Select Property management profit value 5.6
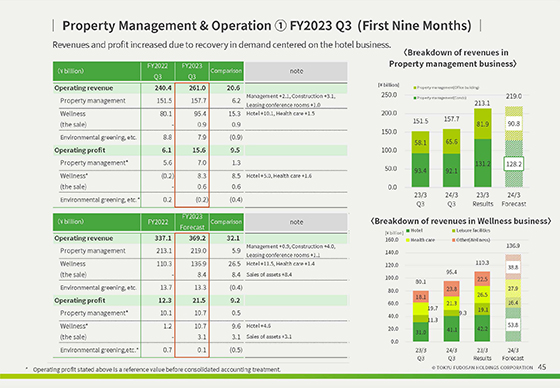Screen dimensions: 560x388 coord(168,163)
